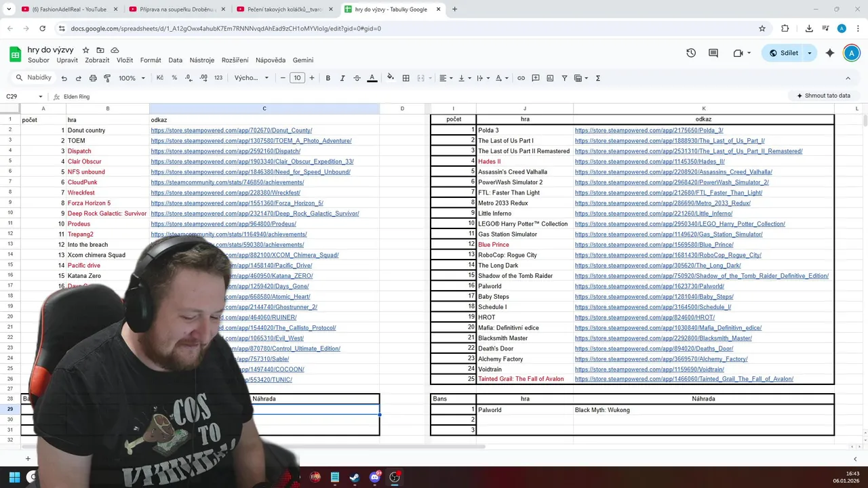The height and width of the screenshot is (488, 868).
Task: Open Sdílet dropdown arrow
Action: point(810,53)
